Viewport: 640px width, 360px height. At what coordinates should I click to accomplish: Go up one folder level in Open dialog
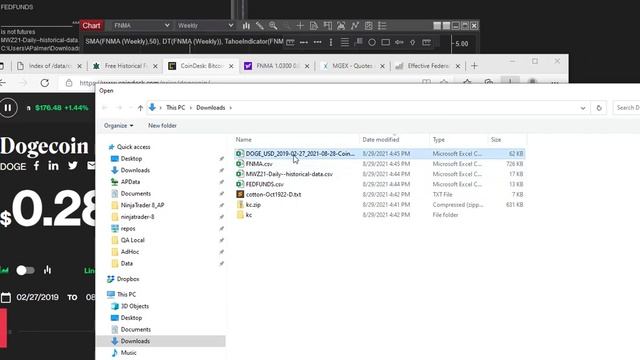[x=140, y=108]
